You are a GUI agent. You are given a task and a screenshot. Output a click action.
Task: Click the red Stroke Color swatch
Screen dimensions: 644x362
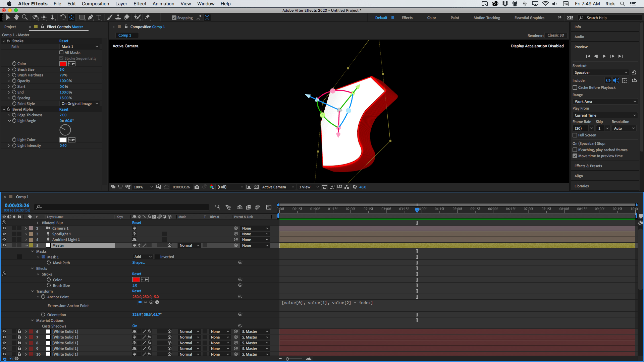(x=63, y=64)
